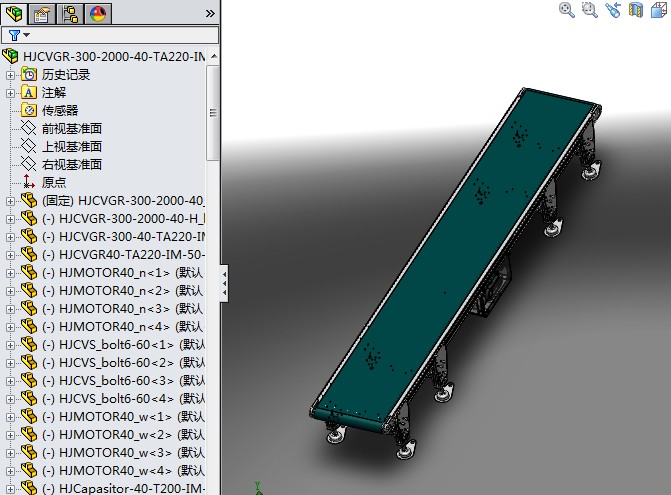Expand the HJCVGR-300-40-TA220 component
This screenshot has height=495, width=671.
(x=10, y=237)
